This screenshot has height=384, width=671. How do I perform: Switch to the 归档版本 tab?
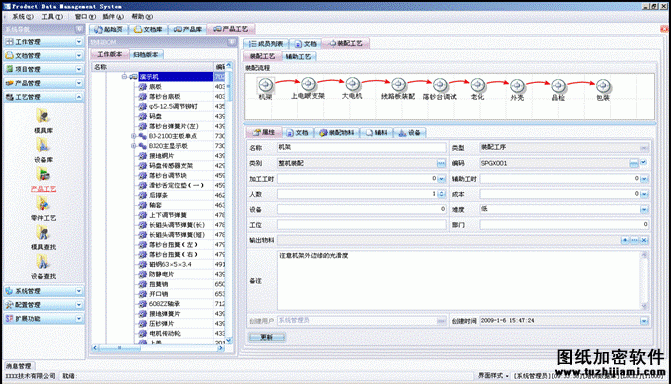[x=145, y=54]
